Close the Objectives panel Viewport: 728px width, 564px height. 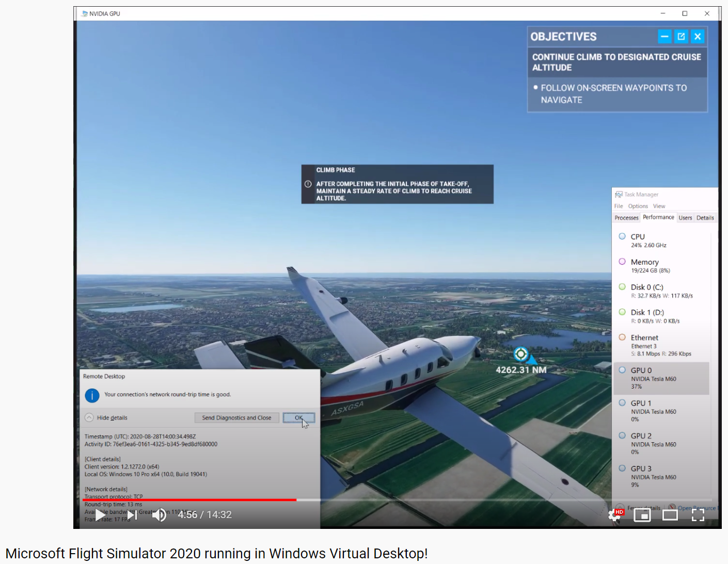coord(698,36)
